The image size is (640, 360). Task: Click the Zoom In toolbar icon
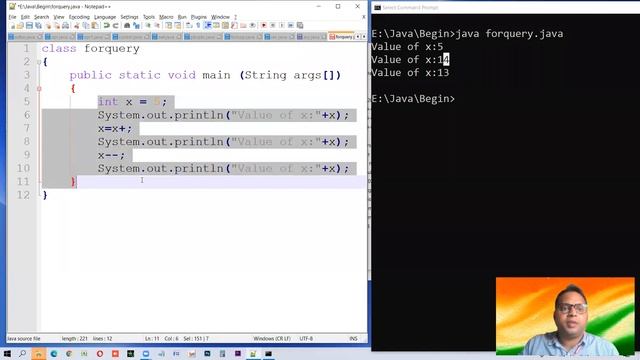coord(148,25)
